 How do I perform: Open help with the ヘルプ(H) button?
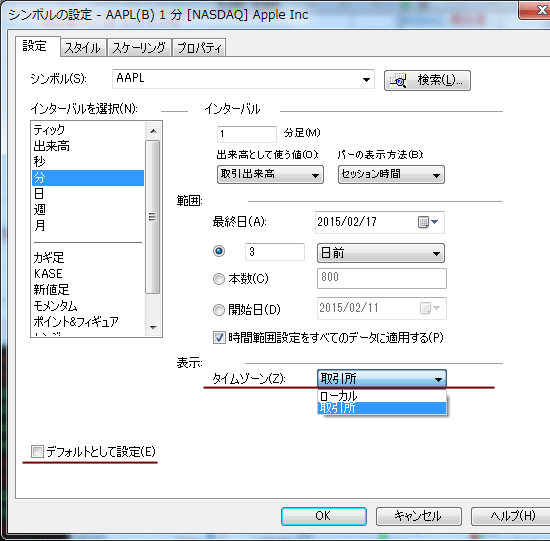click(511, 516)
